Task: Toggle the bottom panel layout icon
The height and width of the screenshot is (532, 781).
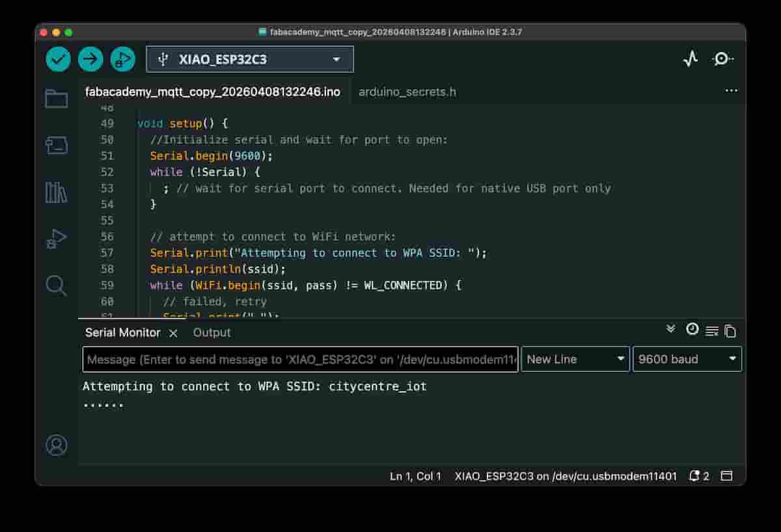Action: pos(727,476)
